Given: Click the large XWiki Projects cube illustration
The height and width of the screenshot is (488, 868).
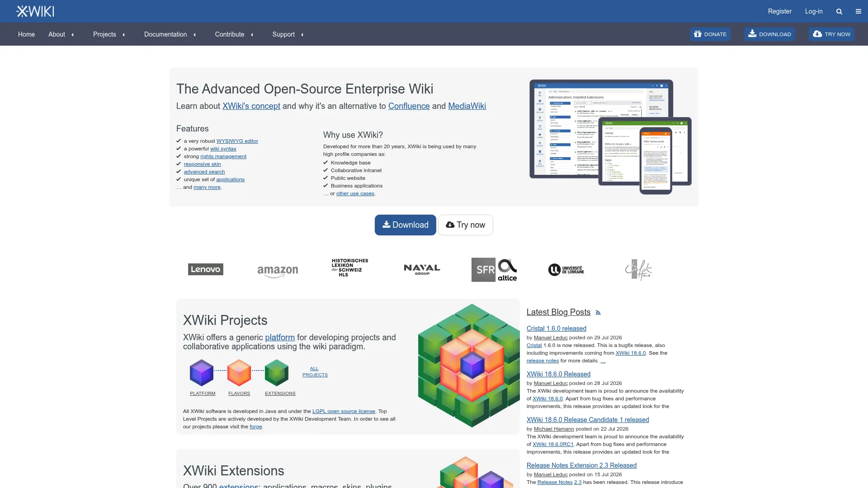Looking at the screenshot, I should point(469,366).
